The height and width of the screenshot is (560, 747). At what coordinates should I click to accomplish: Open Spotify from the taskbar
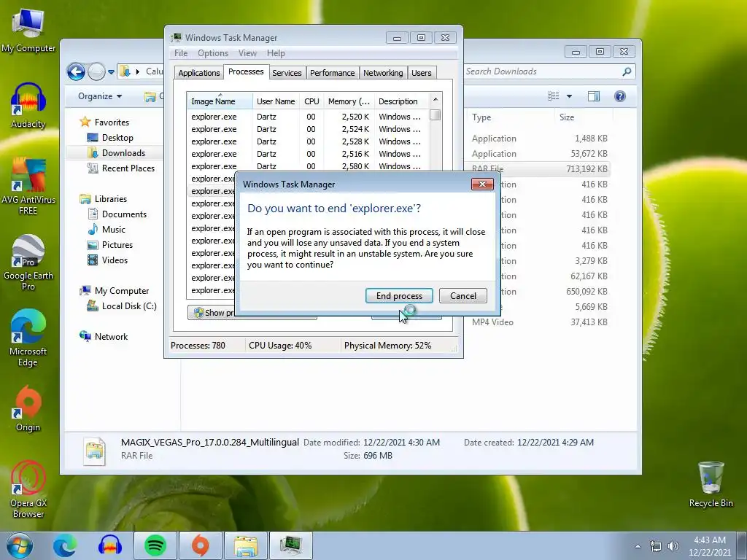155,545
